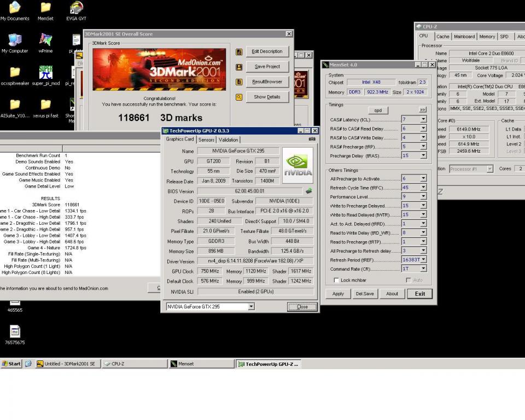Click the CPU-Z title bar icon
The image size is (525, 420).
418,26
